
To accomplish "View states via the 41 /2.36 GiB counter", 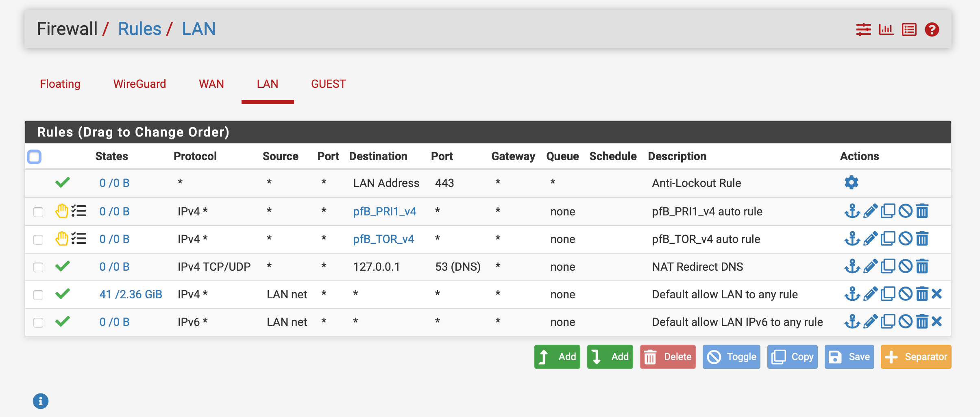I will (131, 294).
